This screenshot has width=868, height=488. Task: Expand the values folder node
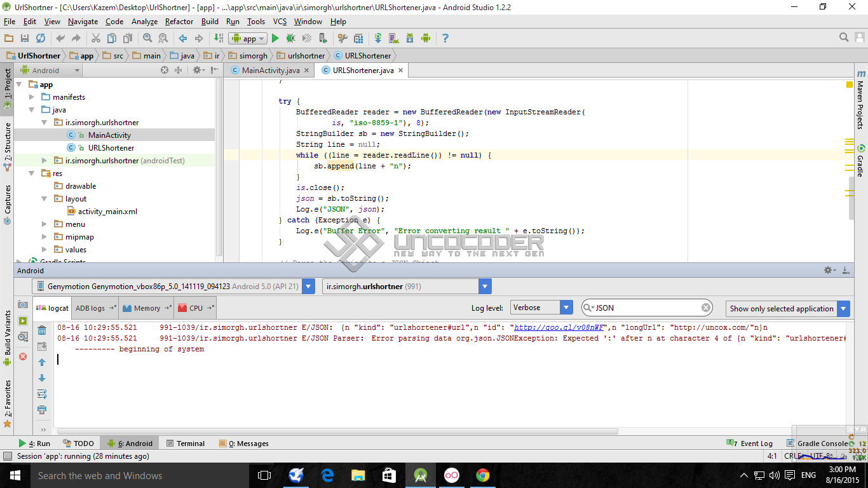coord(44,250)
